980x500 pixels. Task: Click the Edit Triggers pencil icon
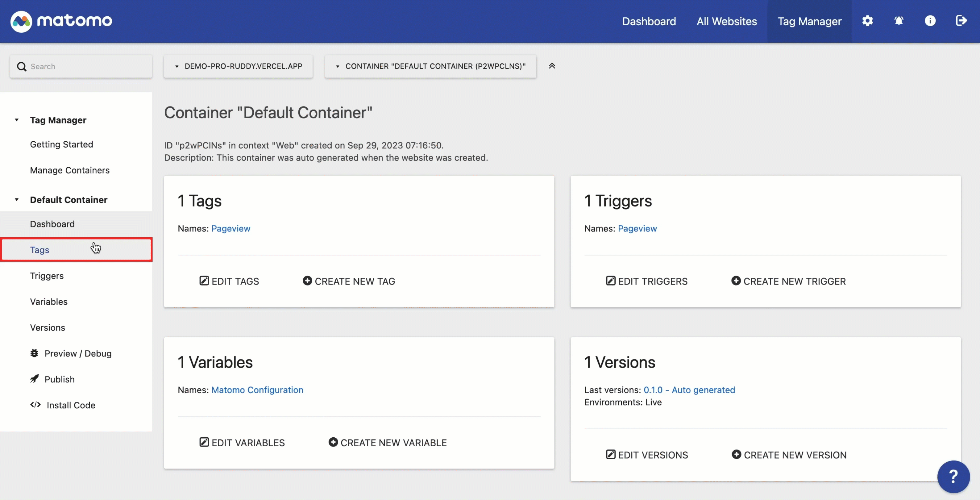click(611, 281)
